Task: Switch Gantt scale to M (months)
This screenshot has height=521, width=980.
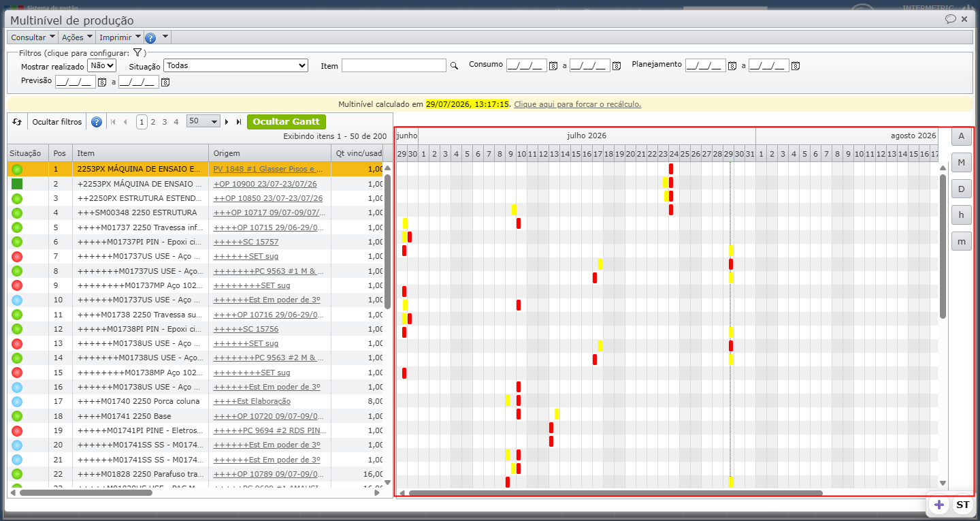Action: pos(962,162)
